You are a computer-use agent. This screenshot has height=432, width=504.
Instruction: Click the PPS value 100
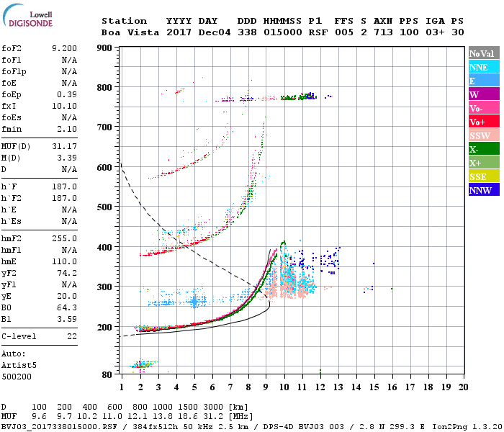click(409, 32)
